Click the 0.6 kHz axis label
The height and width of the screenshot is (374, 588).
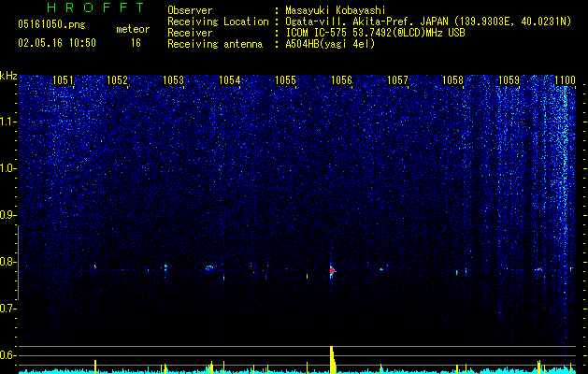point(7,355)
